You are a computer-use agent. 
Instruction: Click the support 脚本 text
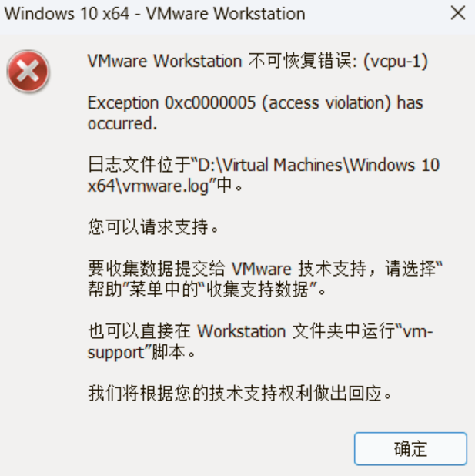point(136,353)
